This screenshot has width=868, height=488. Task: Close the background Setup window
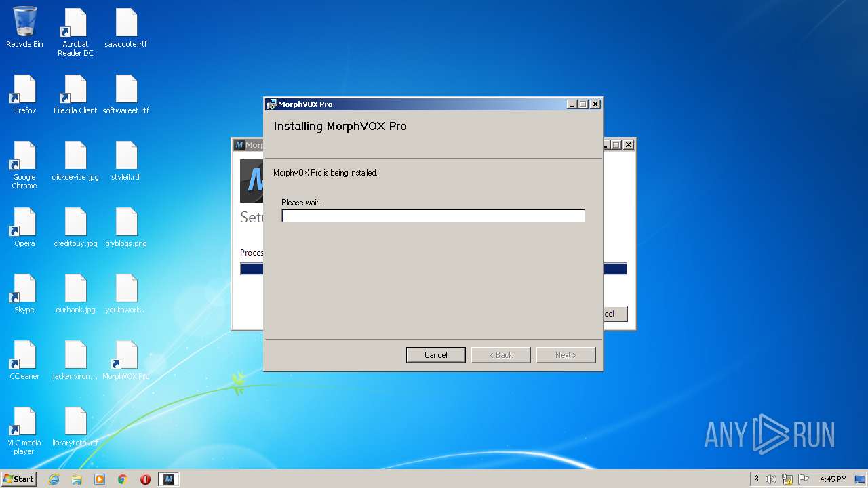click(x=629, y=145)
